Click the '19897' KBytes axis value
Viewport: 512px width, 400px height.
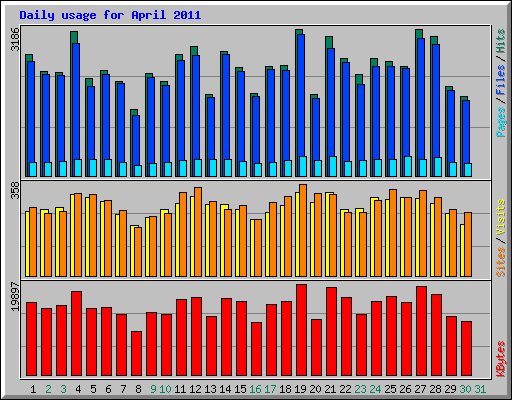(15, 297)
